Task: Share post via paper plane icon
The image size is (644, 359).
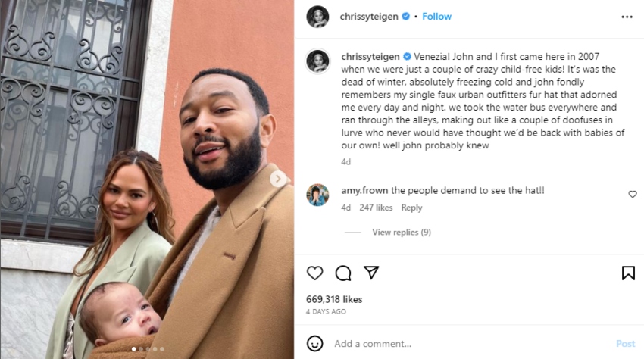Action: click(x=371, y=273)
